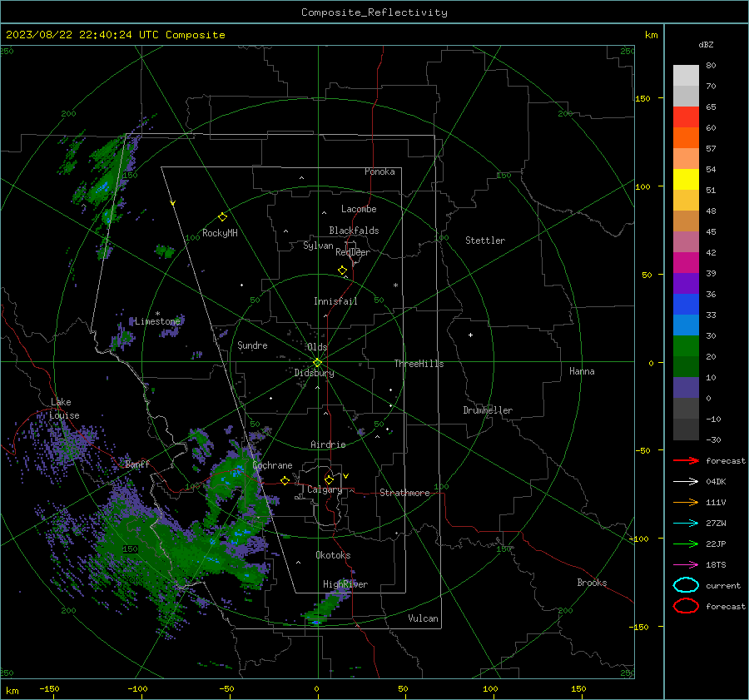
Task: Click the red forecast ellipse in the legend
Action: 686,606
